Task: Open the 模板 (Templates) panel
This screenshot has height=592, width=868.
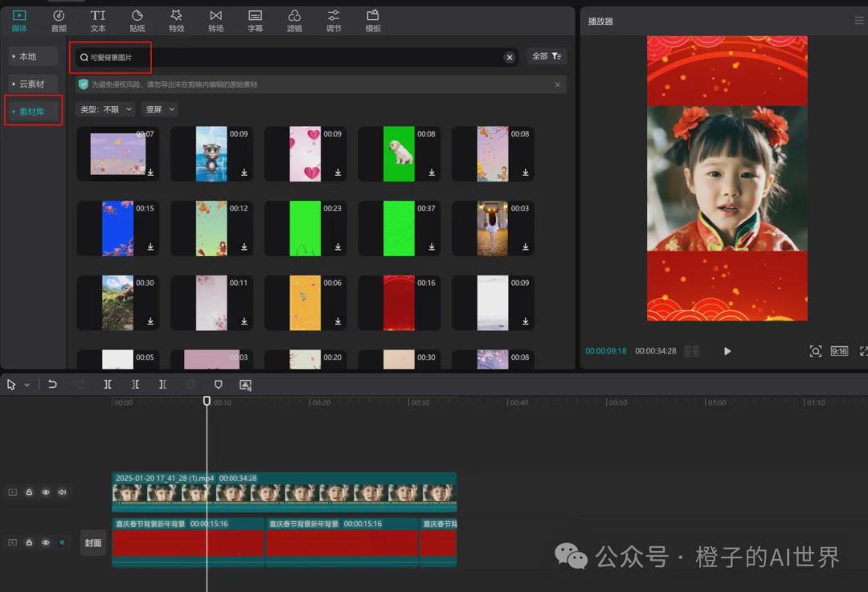Action: (x=372, y=20)
